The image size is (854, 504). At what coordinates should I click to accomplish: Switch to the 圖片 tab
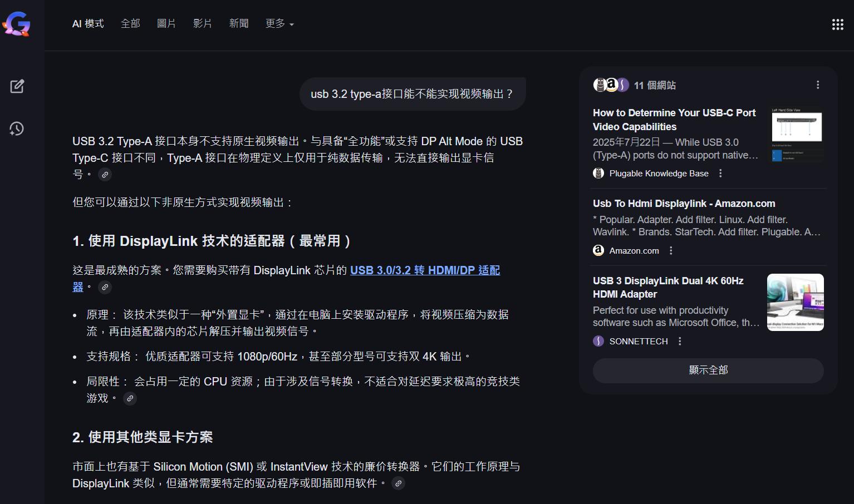(166, 23)
